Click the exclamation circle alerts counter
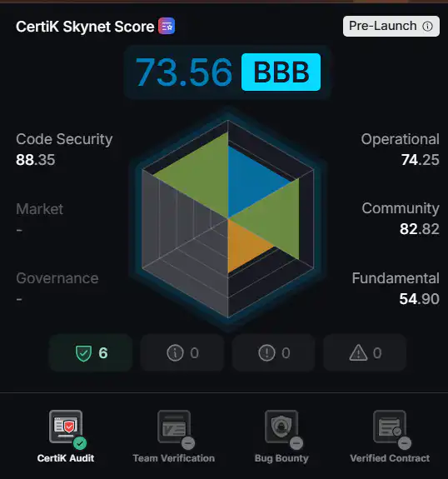Image resolution: width=448 pixels, height=479 pixels. point(274,353)
